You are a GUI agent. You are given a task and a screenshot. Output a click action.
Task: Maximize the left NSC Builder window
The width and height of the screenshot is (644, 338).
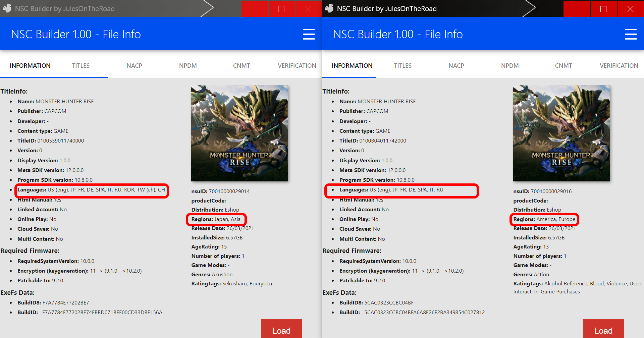click(281, 9)
